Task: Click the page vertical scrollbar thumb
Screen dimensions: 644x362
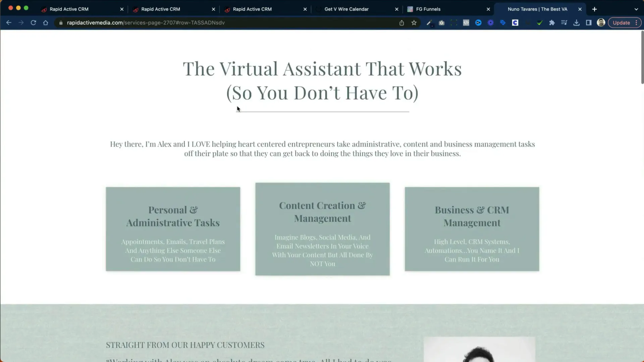Action: pyautogui.click(x=642, y=57)
